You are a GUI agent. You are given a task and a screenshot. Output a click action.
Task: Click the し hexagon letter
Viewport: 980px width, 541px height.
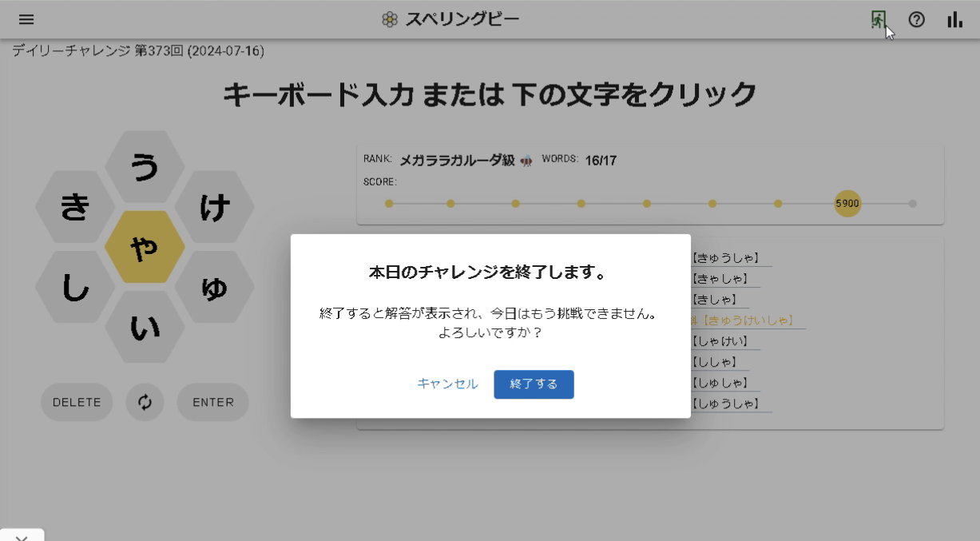(x=74, y=288)
